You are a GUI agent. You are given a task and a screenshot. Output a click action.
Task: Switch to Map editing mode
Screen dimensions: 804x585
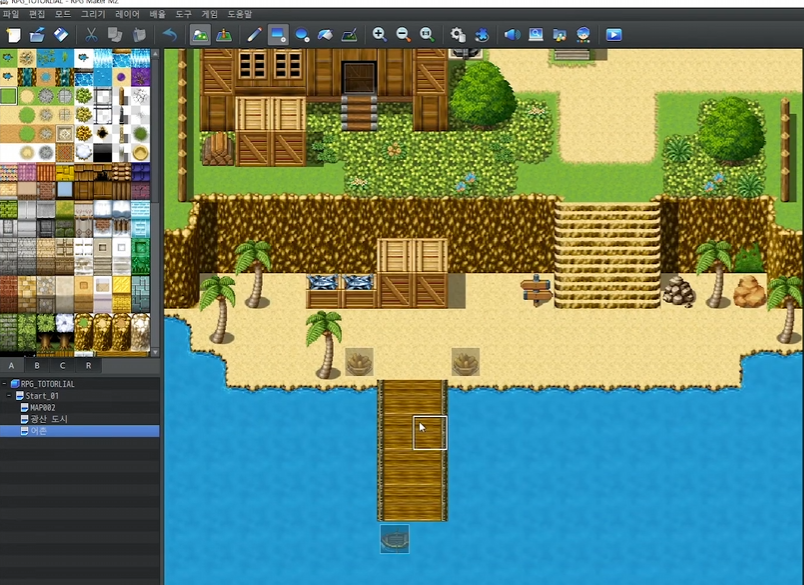200,35
